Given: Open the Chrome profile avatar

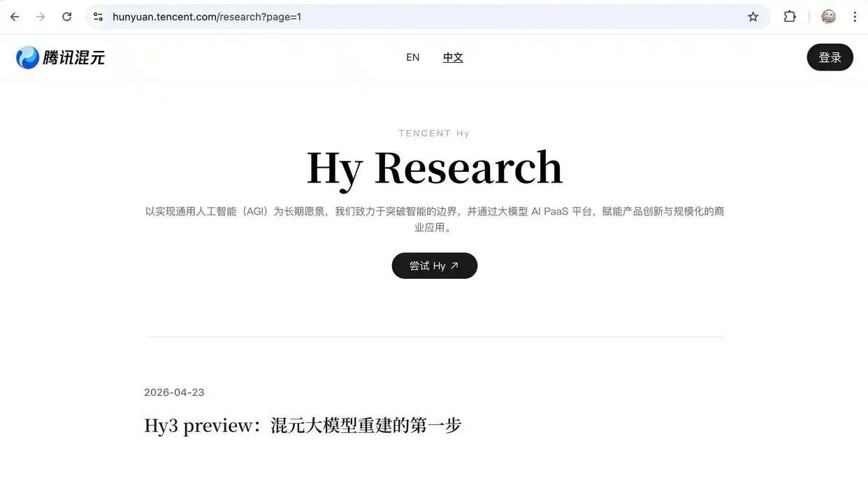Looking at the screenshot, I should [829, 17].
